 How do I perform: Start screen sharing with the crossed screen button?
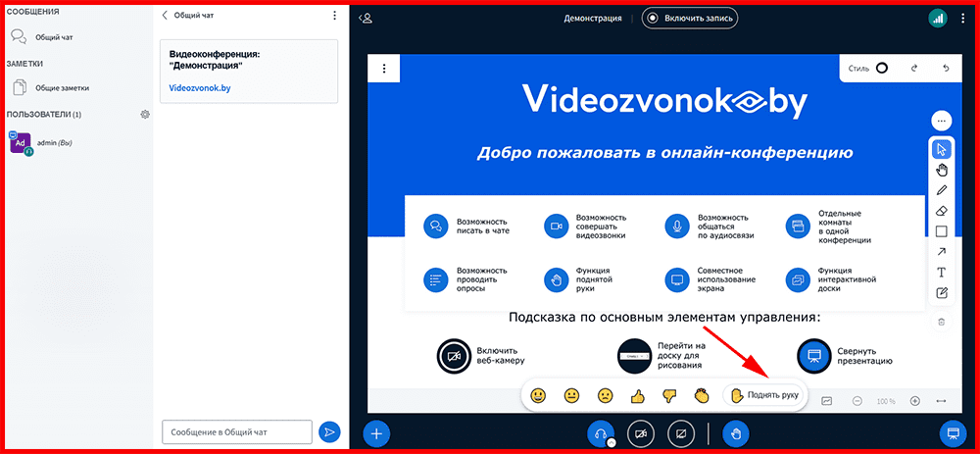tap(681, 432)
